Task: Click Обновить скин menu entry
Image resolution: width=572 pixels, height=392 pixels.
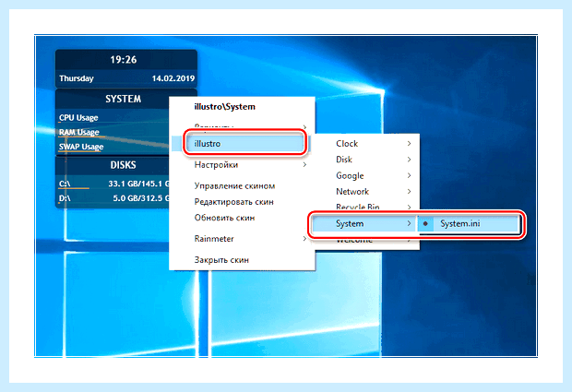Action: tap(241, 218)
